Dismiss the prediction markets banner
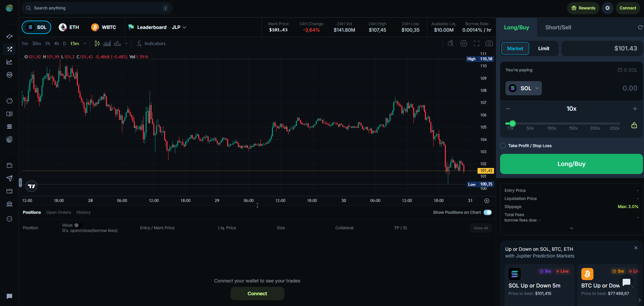This screenshot has height=306, width=644. [636, 248]
